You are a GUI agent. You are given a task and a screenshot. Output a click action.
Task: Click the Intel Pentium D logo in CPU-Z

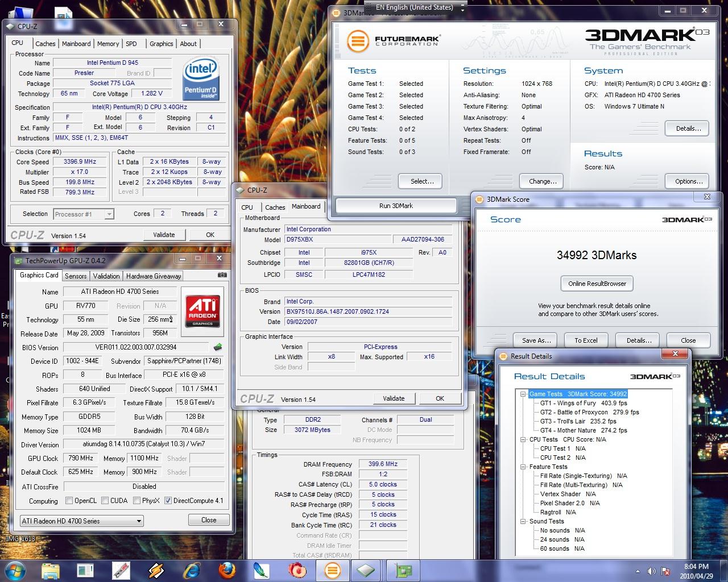[x=202, y=79]
